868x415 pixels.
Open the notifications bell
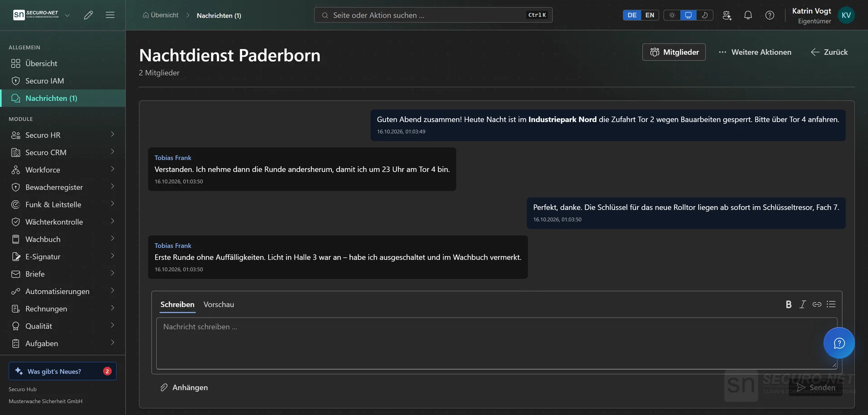tap(748, 15)
